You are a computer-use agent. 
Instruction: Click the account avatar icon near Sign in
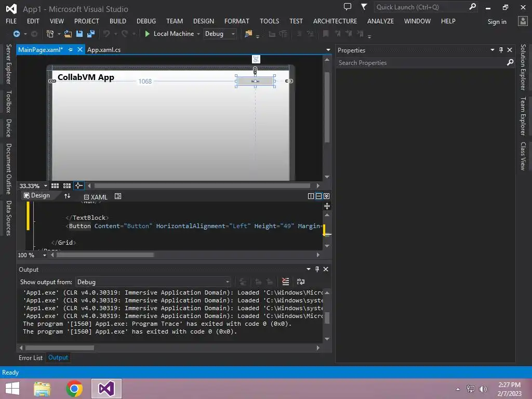[x=523, y=21]
